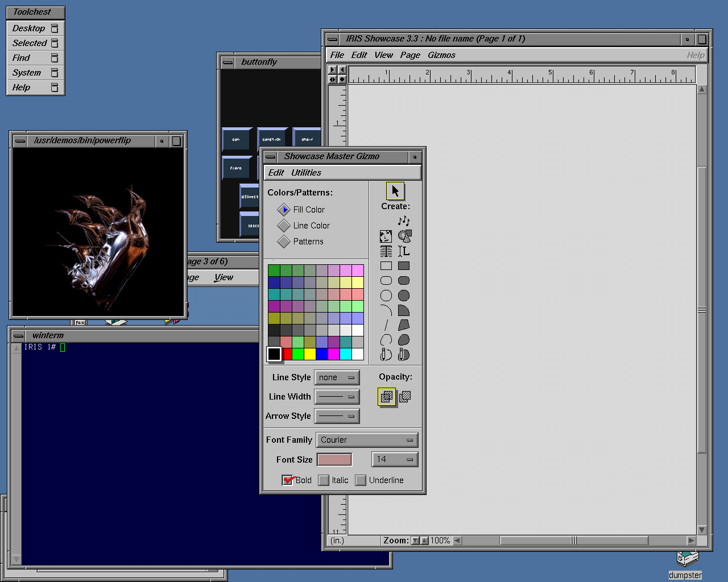Open the Gizmos menu in IRIS Showcase
This screenshot has width=728, height=582.
pos(441,55)
